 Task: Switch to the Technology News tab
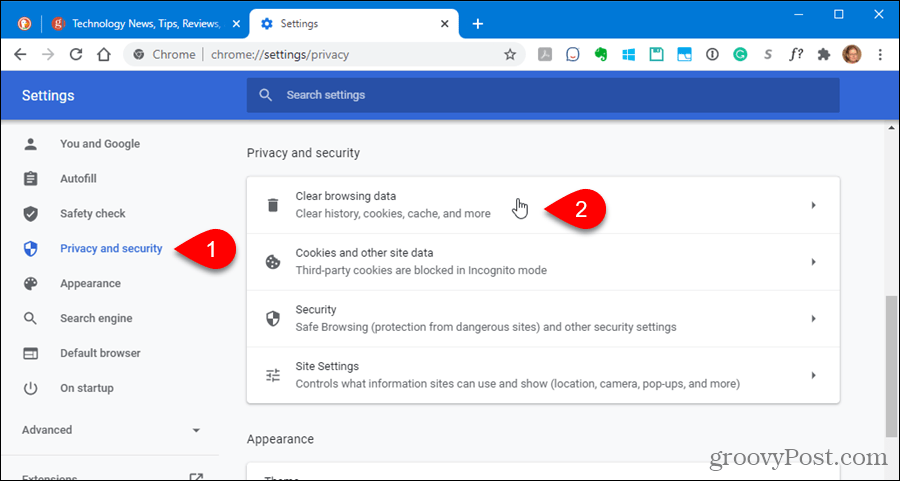pos(146,24)
